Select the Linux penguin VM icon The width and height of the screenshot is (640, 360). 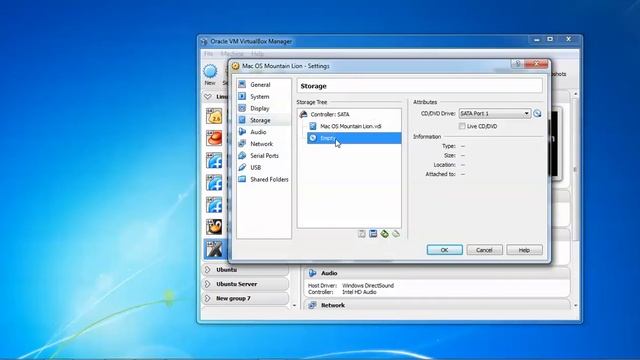[214, 227]
